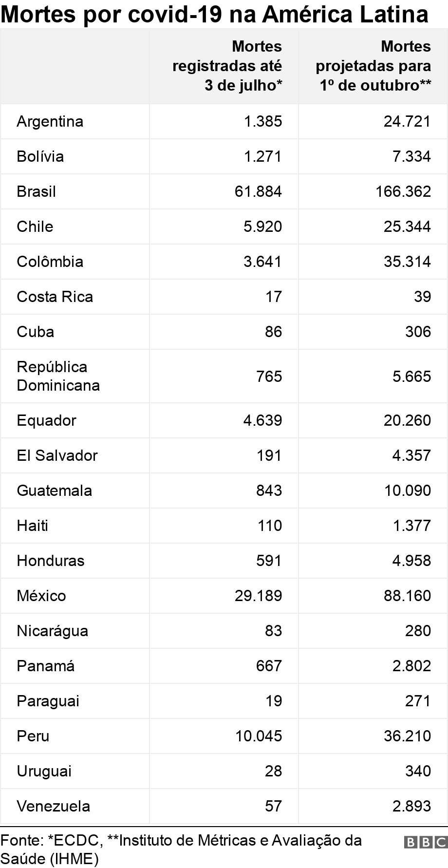
Task: Click Brasil's registered deaths value 61.884
Action: point(258,191)
